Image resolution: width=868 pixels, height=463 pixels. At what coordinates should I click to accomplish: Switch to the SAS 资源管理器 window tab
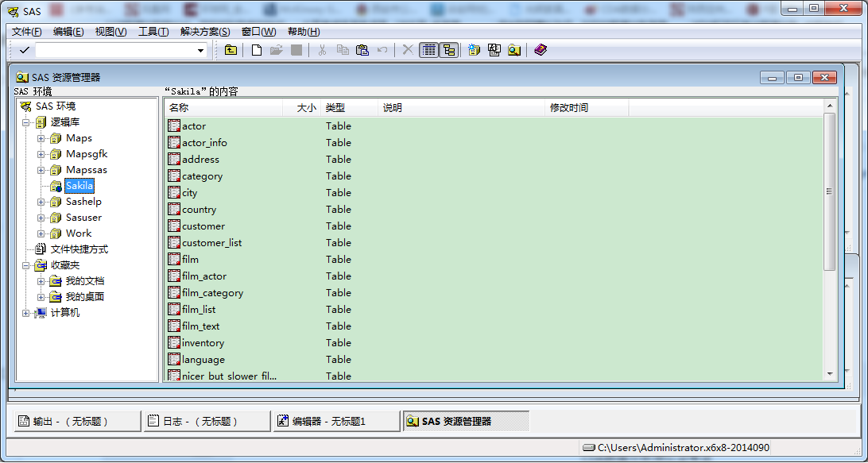[466, 422]
